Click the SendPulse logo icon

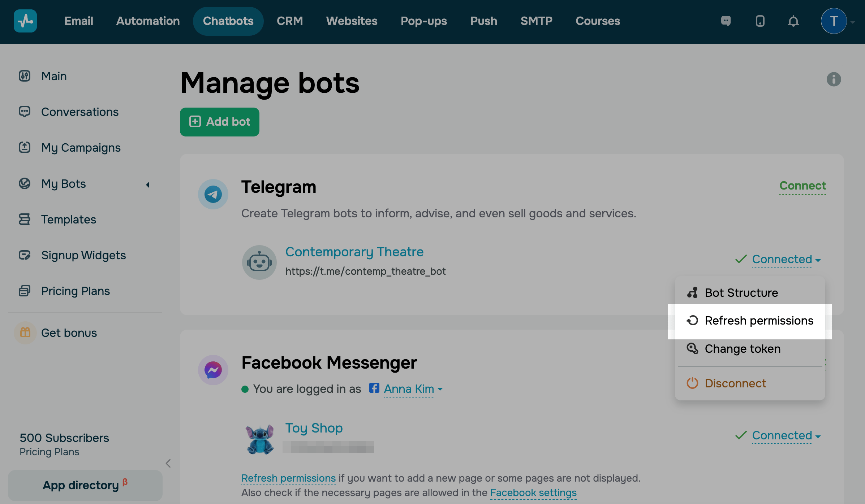coord(25,21)
